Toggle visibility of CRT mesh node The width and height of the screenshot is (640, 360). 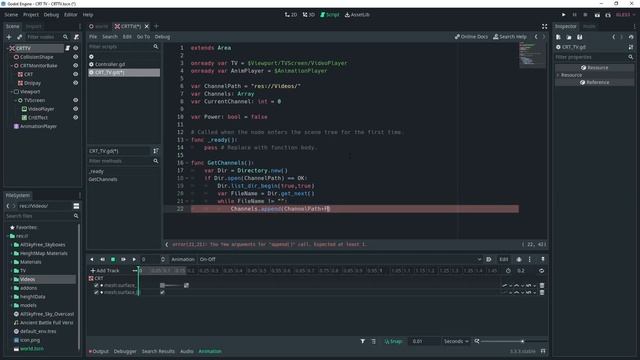click(x=76, y=74)
